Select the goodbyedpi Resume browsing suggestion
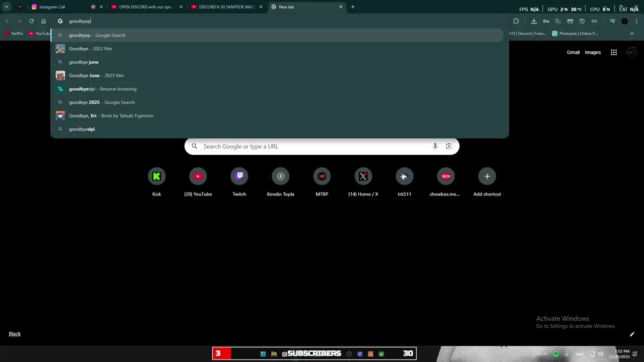The width and height of the screenshot is (644, 362). [277, 89]
